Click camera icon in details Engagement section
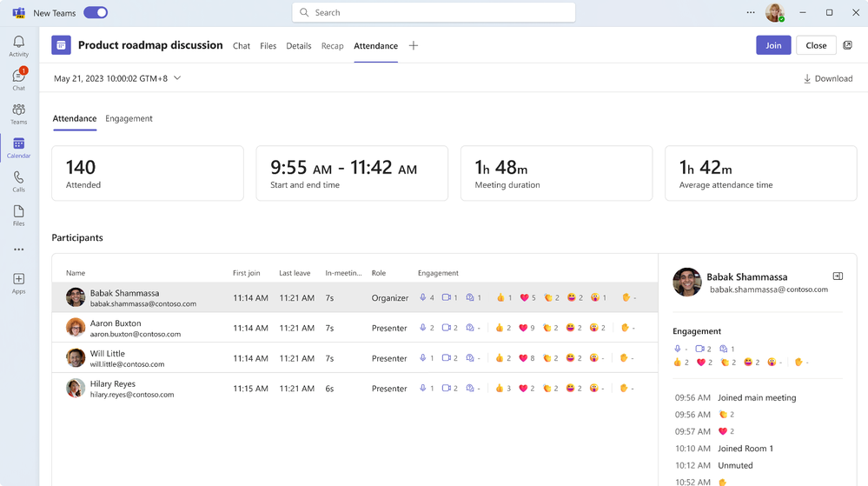This screenshot has height=486, width=868. 699,349
